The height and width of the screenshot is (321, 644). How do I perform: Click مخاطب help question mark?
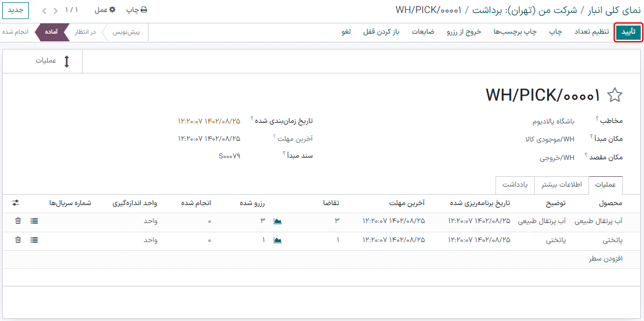[x=598, y=119]
